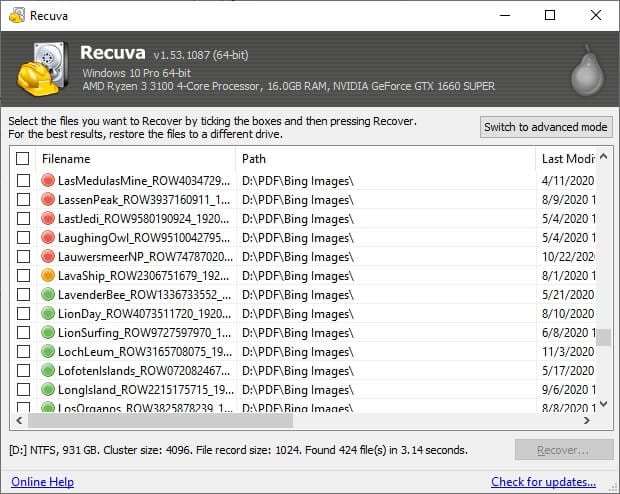Click the red status dot for LaughingOwl
The height and width of the screenshot is (494, 620).
pos(48,237)
